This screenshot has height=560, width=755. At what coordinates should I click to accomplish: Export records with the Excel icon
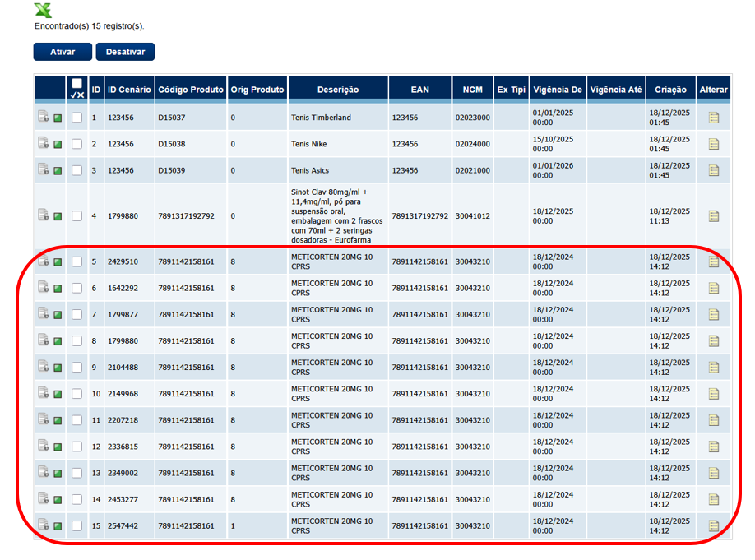pos(43,10)
